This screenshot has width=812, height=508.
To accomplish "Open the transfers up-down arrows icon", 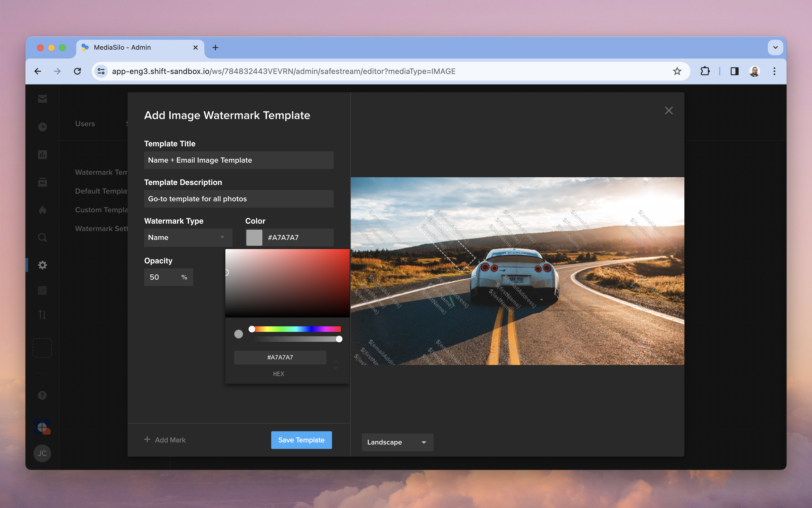I will click(x=42, y=315).
